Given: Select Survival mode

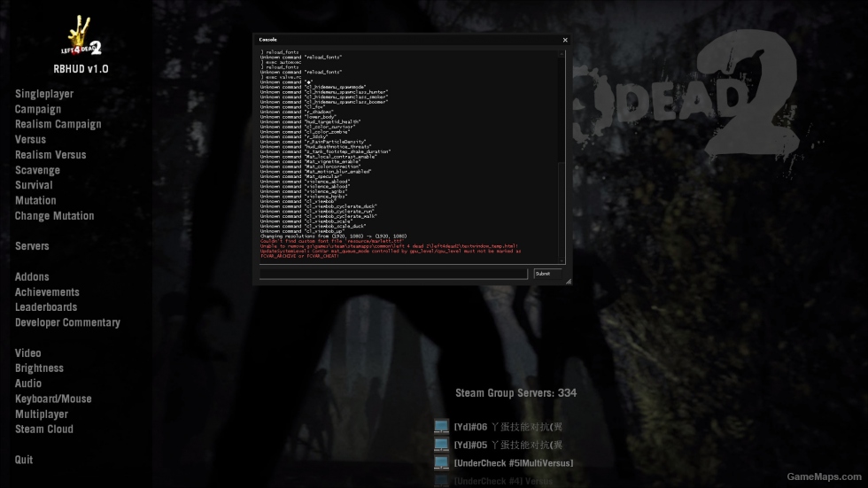Looking at the screenshot, I should click(x=34, y=185).
